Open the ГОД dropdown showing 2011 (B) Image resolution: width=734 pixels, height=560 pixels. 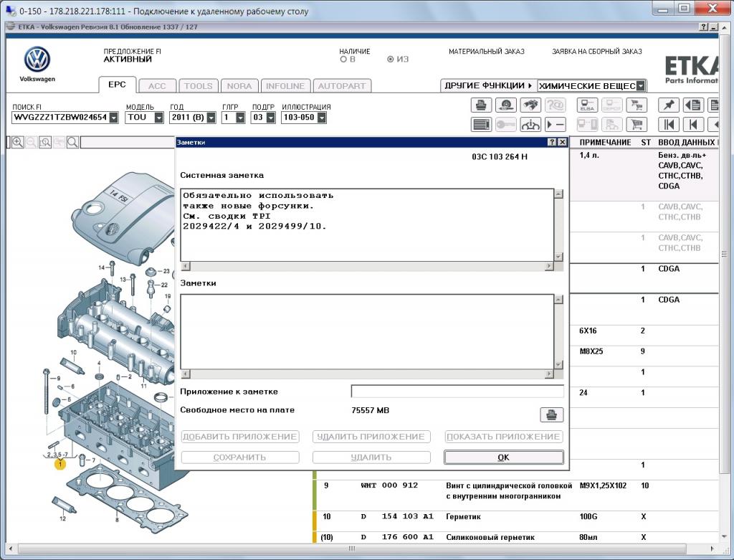point(211,118)
